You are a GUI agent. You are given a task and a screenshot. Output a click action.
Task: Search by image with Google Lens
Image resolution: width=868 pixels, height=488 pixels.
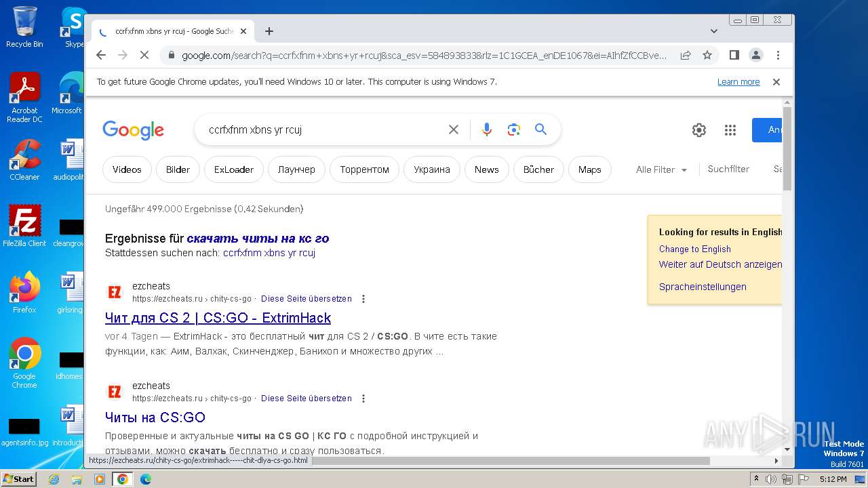(513, 129)
